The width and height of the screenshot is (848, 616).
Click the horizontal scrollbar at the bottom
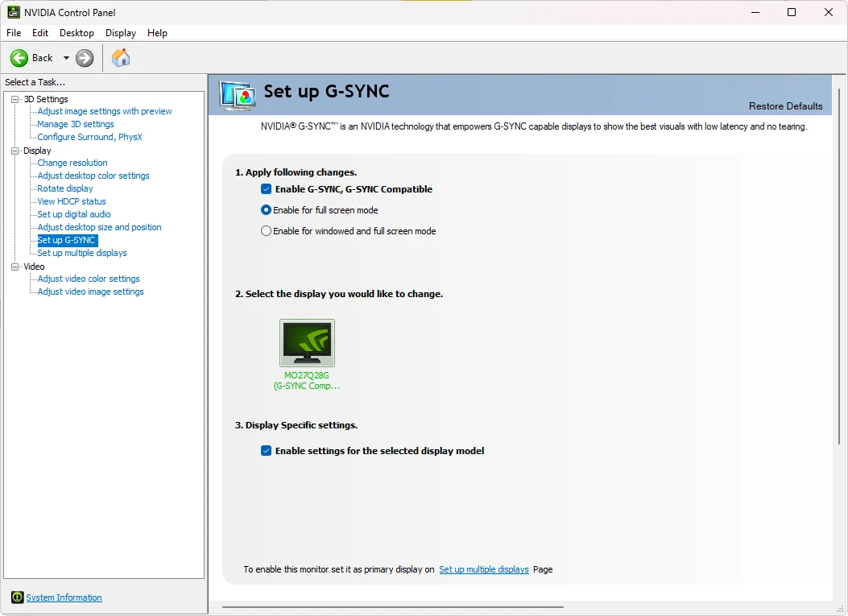393,607
